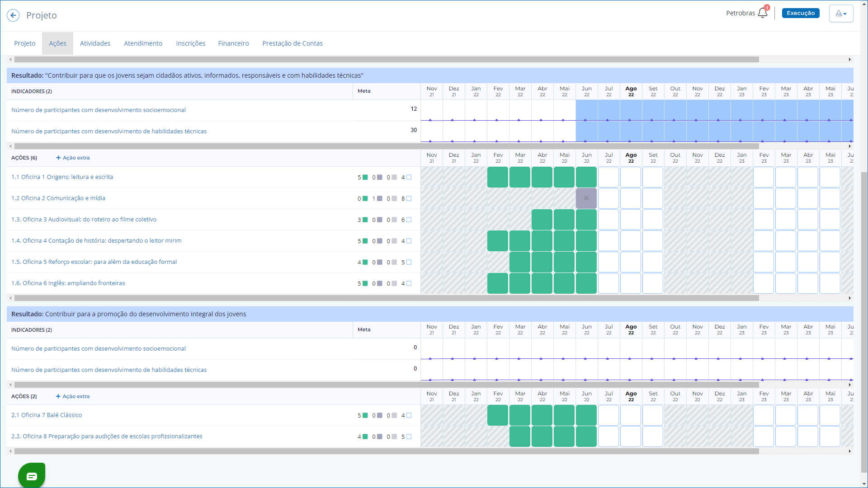Open the export dropdown button in the header

(x=841, y=14)
